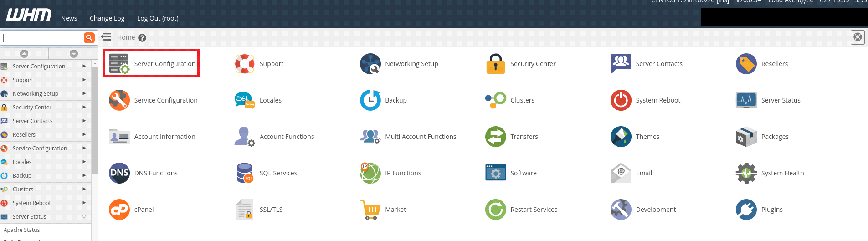The image size is (868, 241).
Task: Collapse all sidebar sections with up arrow
Action: (24, 54)
